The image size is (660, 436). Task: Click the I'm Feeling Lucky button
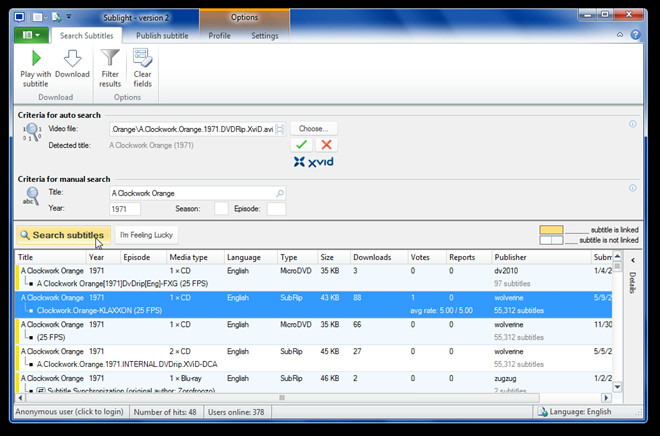click(146, 235)
